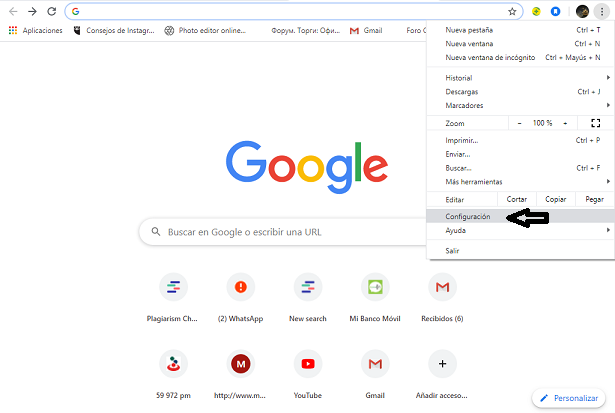Select Nueva pestaña from the menu
This screenshot has width=615, height=413.
click(x=520, y=30)
